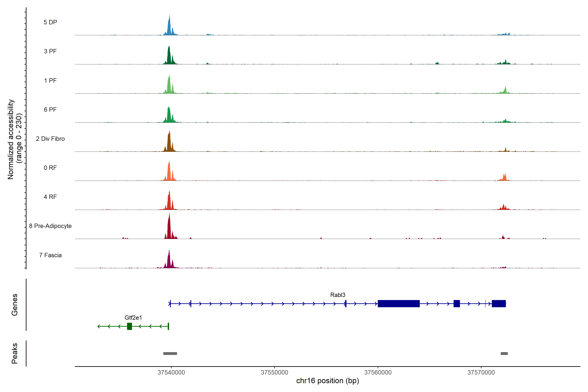The width and height of the screenshot is (588, 392).
Task: Click the last Rabl3 exon block
Action: coord(498,303)
